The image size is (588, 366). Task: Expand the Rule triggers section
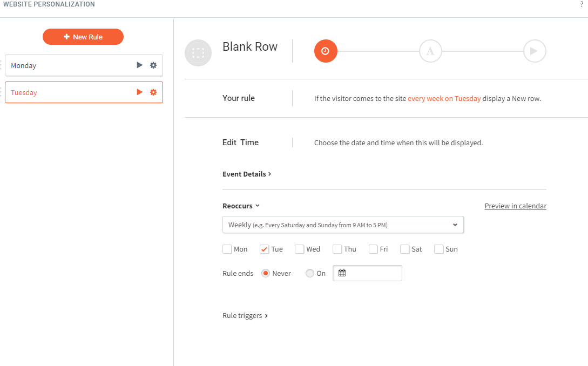245,316
